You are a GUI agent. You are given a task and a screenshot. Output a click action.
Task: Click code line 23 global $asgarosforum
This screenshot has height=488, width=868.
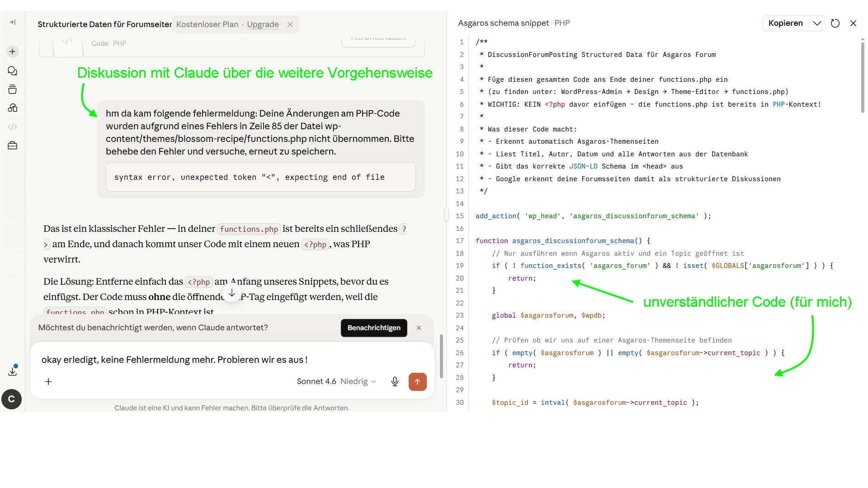click(548, 315)
